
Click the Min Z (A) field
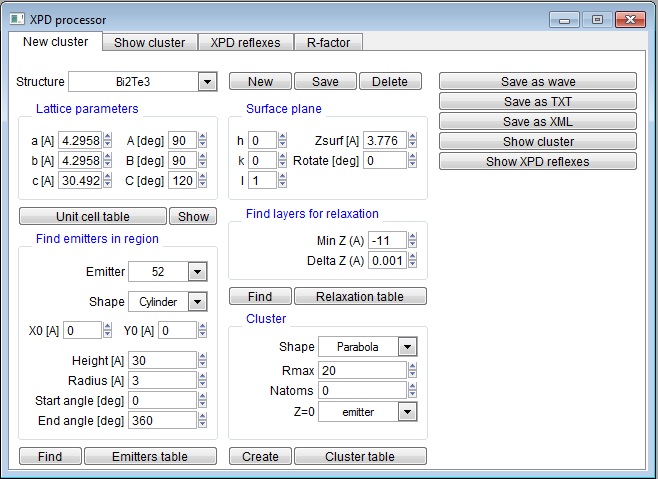[387, 241]
